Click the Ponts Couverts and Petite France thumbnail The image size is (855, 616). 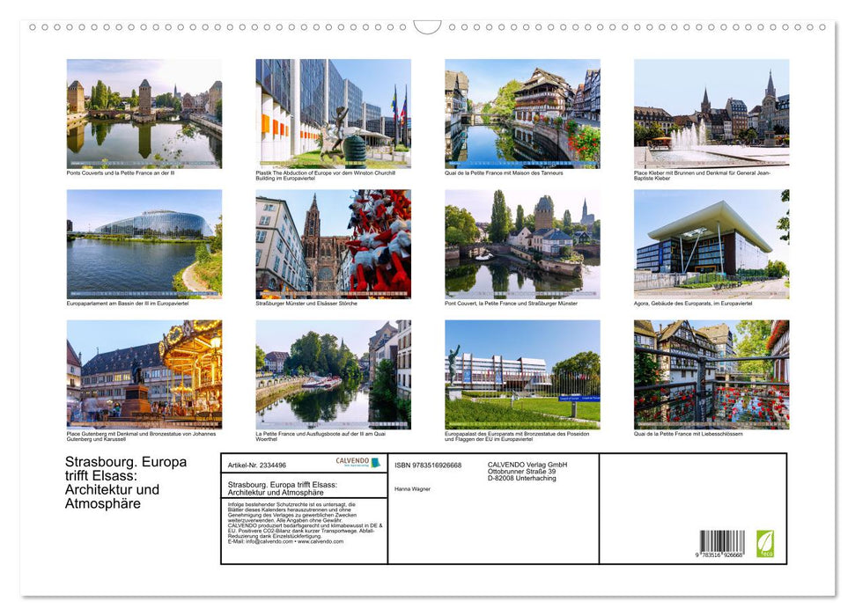click(144, 114)
